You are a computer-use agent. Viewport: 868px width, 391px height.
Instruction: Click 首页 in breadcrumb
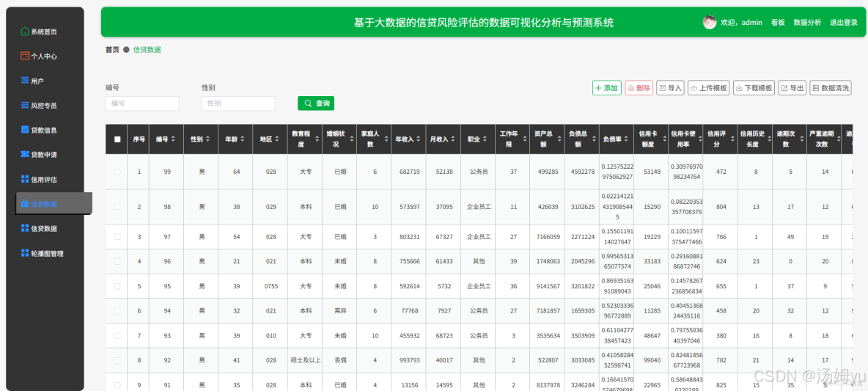tap(112, 49)
